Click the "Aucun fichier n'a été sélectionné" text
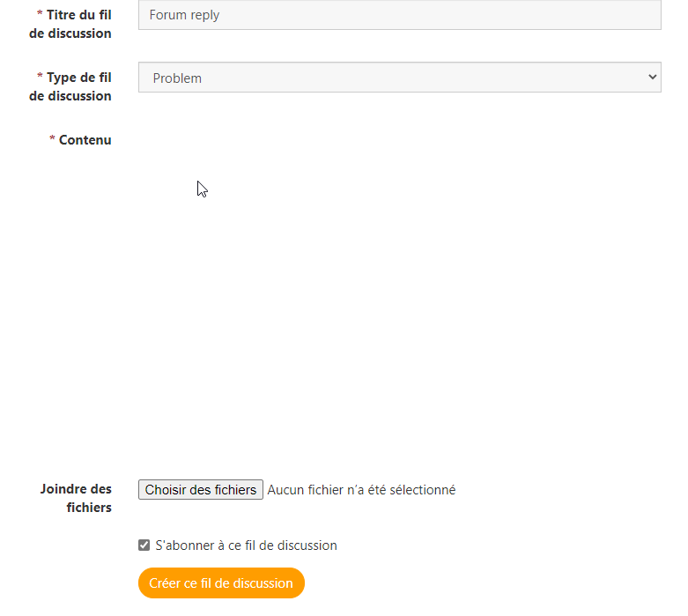 click(x=361, y=490)
